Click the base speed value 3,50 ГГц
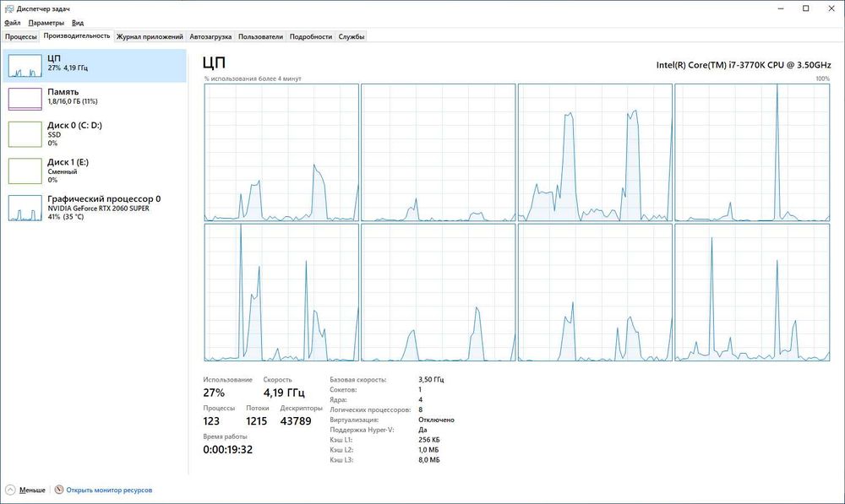 tap(431, 380)
